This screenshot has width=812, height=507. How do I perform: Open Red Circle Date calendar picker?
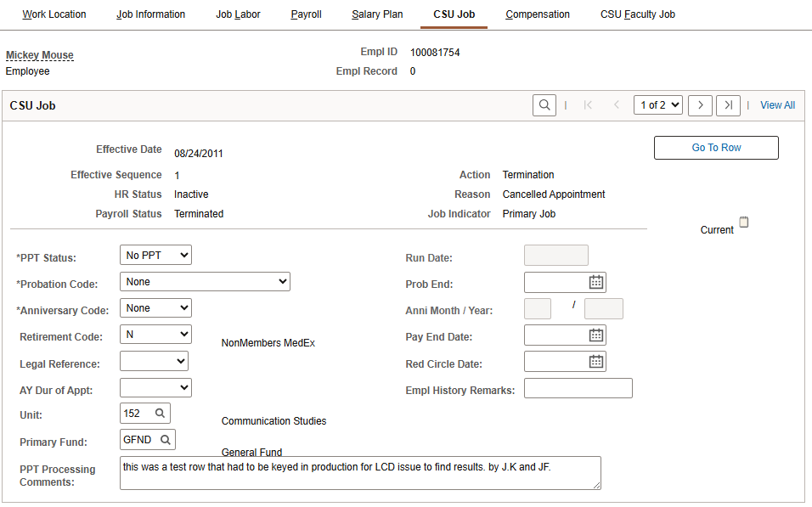click(596, 362)
